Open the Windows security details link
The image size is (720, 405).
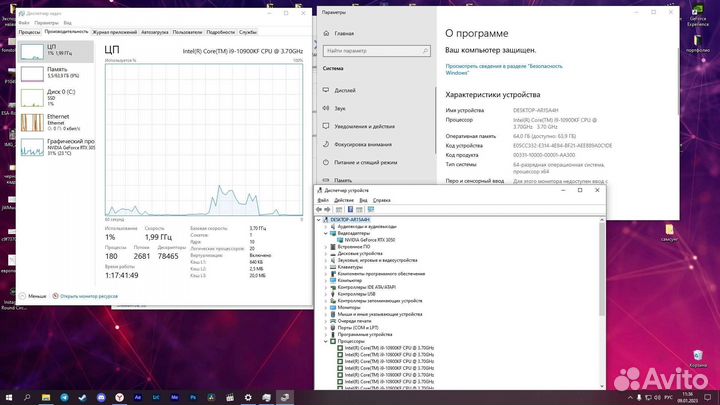point(504,69)
